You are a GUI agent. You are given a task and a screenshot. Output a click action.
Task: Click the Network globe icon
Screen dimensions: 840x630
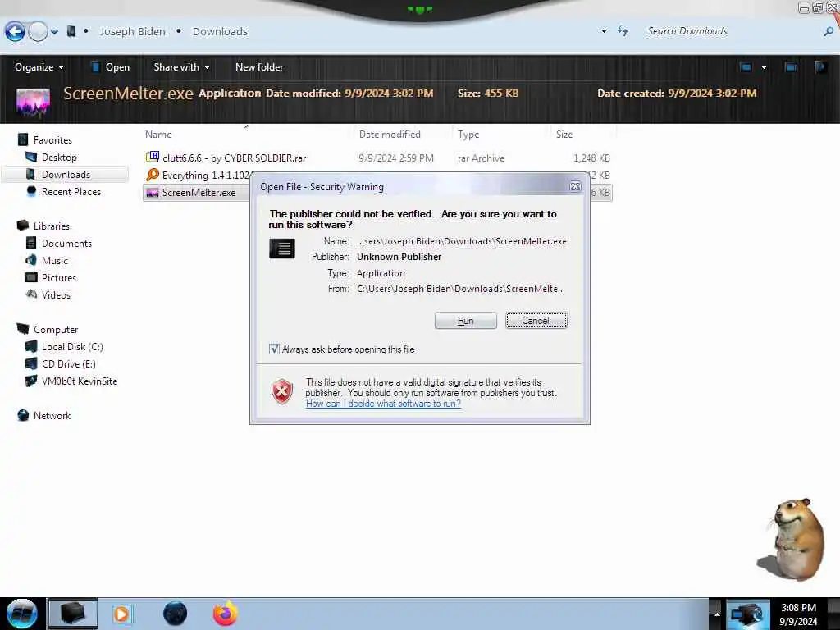click(23, 416)
